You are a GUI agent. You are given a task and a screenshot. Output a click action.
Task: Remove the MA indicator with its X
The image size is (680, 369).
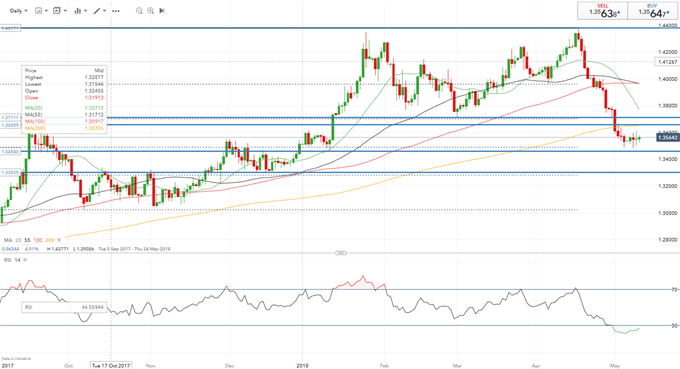coord(59,240)
